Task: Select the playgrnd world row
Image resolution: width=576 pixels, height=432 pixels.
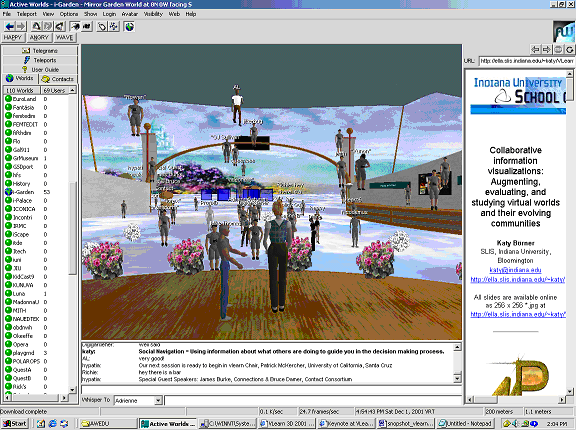Action: point(36,353)
